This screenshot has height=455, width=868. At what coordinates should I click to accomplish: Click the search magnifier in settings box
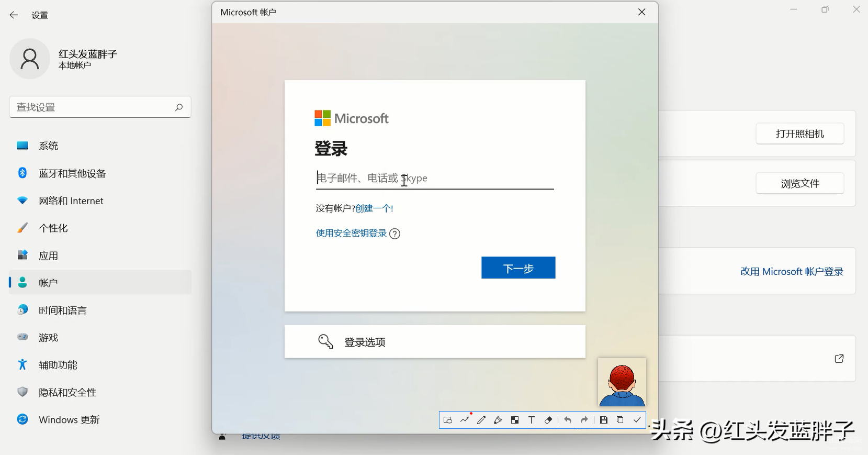click(179, 107)
